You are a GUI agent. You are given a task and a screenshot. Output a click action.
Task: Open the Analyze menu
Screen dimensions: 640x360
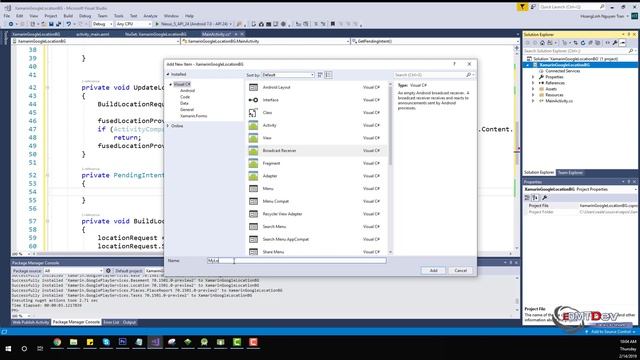click(150, 16)
